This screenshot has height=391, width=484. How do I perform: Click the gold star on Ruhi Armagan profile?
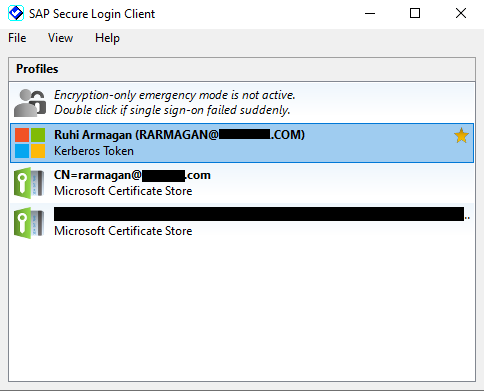click(x=461, y=136)
